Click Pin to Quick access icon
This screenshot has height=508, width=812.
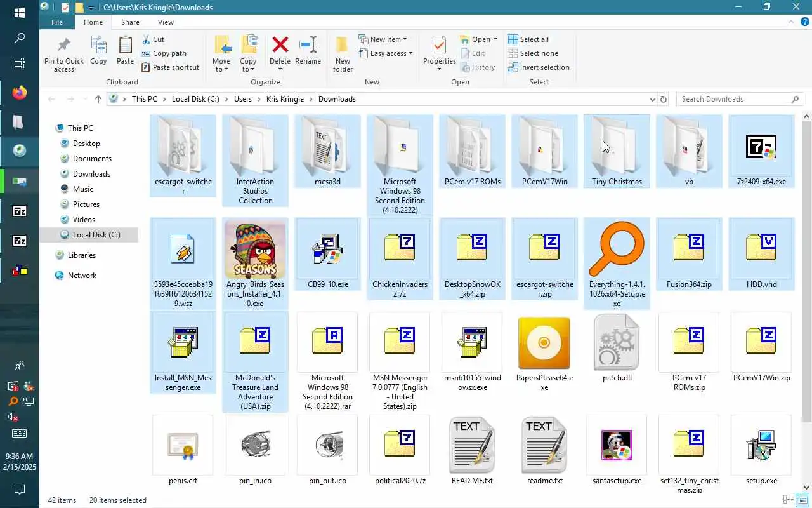(x=63, y=46)
